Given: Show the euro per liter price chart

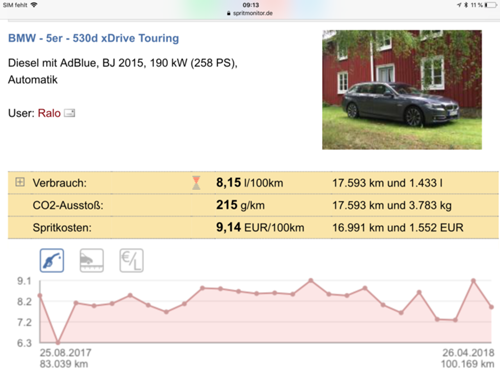Looking at the screenshot, I should pyautogui.click(x=132, y=260).
